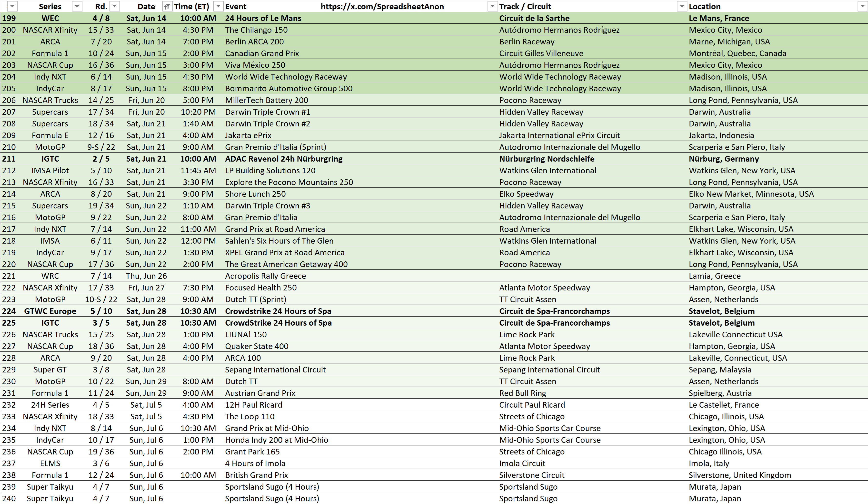
Task: Select the 'Austrian Grand Prix' cell
Action: point(260,393)
